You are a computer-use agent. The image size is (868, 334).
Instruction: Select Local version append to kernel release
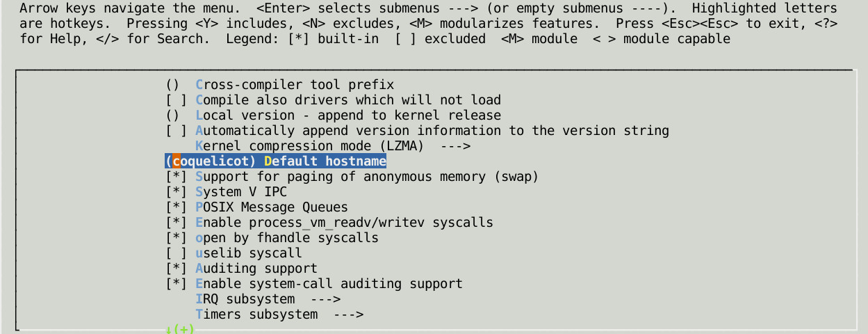click(x=333, y=116)
